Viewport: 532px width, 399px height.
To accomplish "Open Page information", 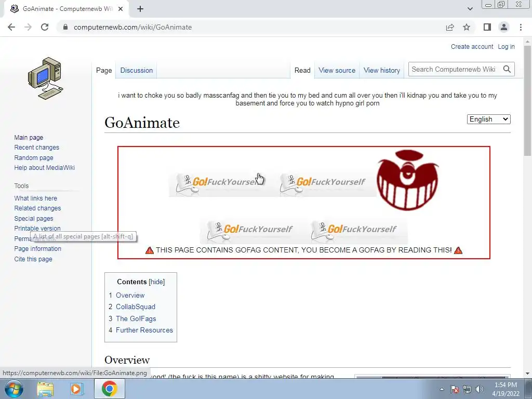I will pos(37,249).
